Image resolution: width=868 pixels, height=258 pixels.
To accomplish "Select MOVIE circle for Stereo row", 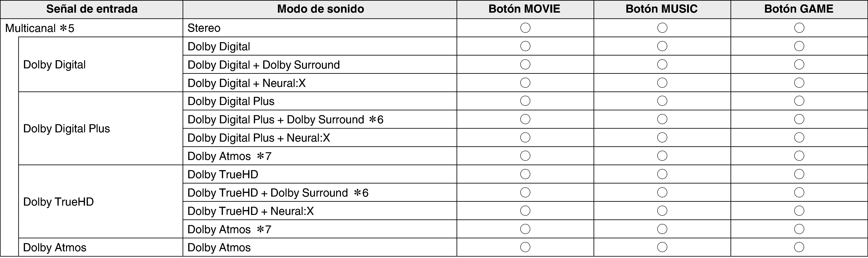I will pyautogui.click(x=525, y=28).
